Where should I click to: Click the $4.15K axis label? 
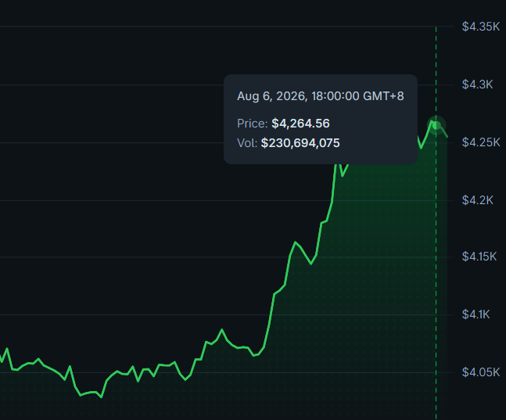coord(479,257)
